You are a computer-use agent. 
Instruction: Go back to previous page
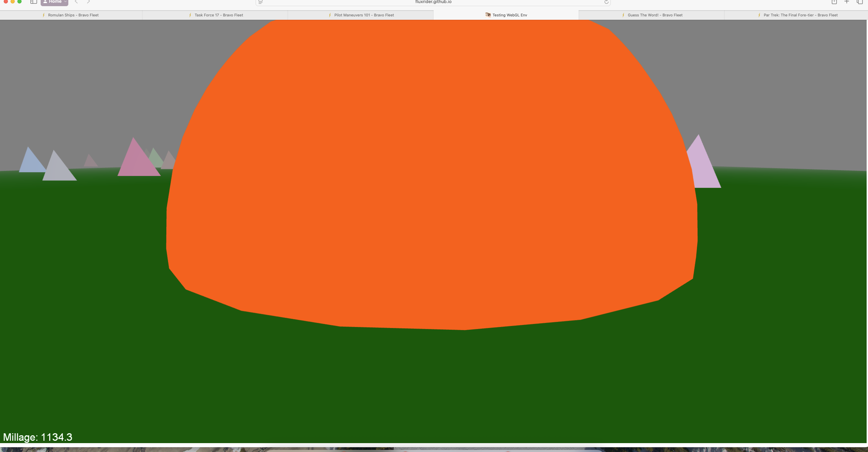[77, 2]
